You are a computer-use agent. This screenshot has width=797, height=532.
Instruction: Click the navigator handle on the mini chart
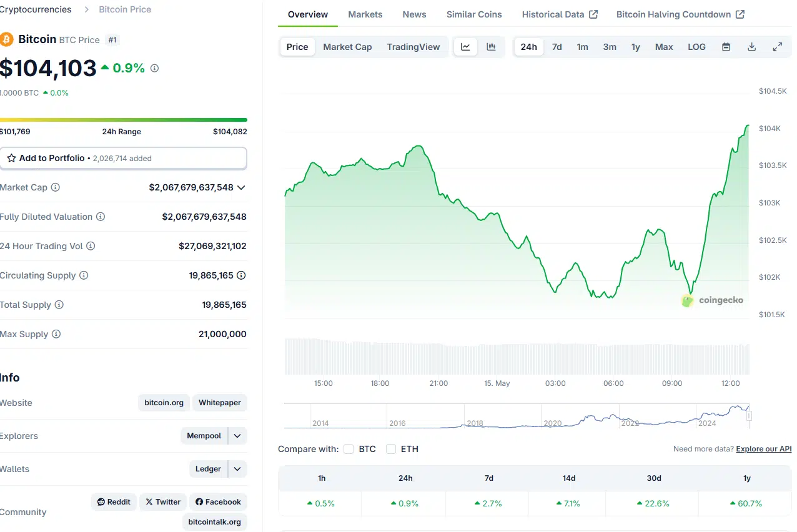749,416
